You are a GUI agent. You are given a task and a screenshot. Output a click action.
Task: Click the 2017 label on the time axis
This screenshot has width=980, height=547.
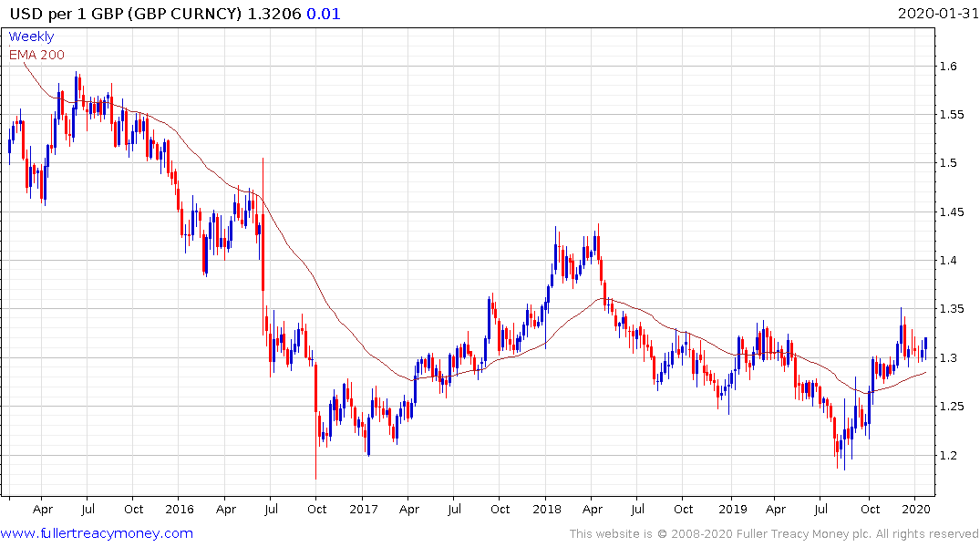point(364,509)
